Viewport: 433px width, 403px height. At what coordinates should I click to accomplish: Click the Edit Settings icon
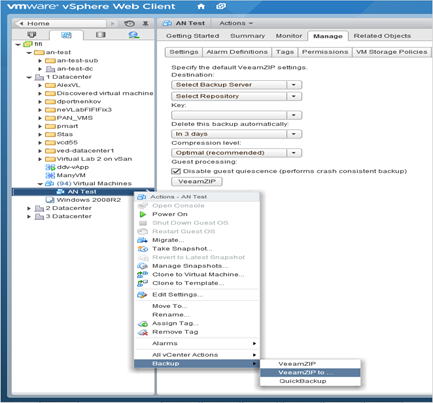[142, 295]
